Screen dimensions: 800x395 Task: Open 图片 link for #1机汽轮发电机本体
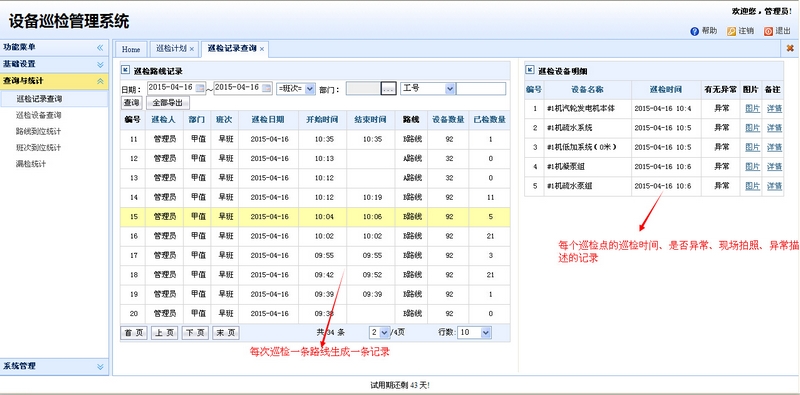pyautogui.click(x=753, y=109)
